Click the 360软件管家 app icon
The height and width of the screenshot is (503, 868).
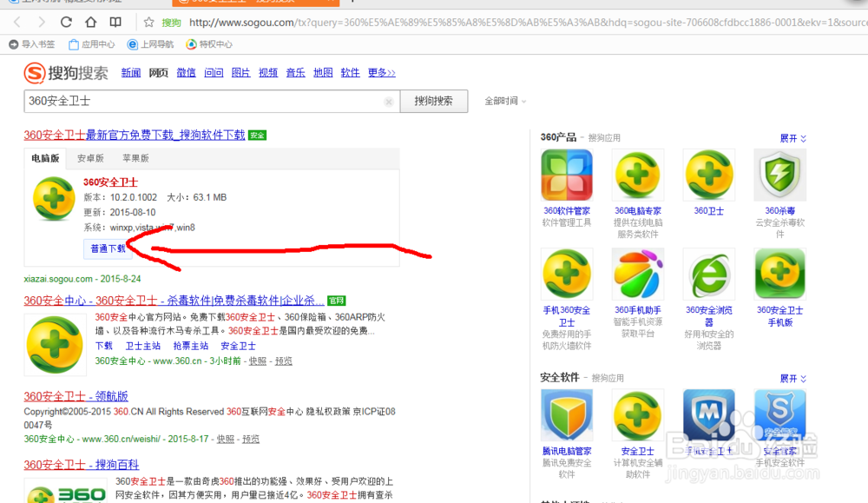pos(567,175)
